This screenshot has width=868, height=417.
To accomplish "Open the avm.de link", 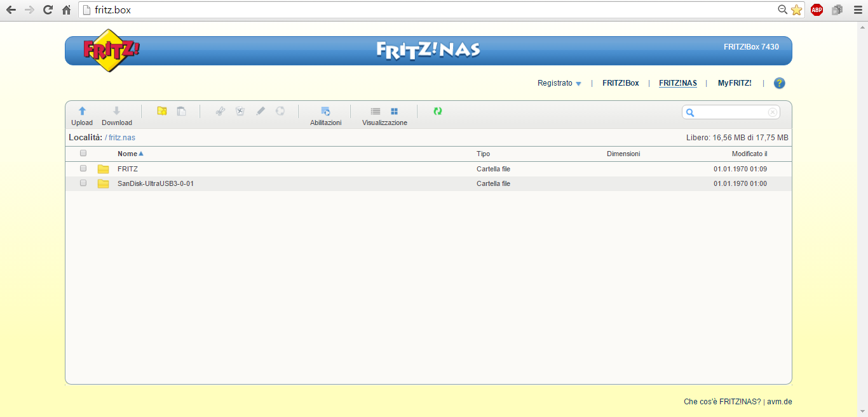I will coord(780,402).
